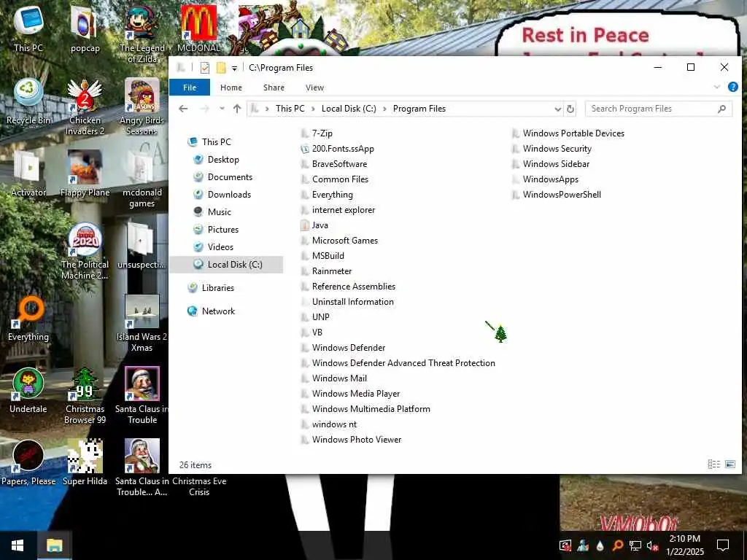Open the address bar history dropdown
This screenshot has height=560, width=747.
(557, 109)
